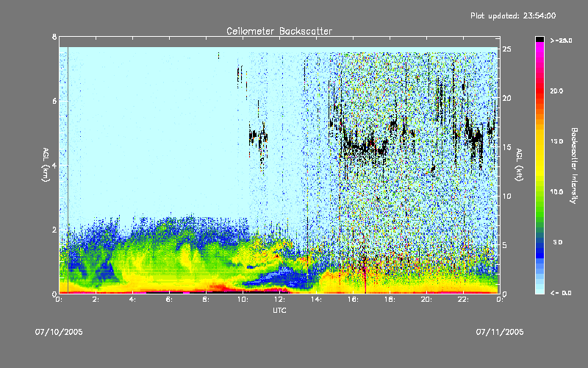Select the "22:" hour tick label
The height and width of the screenshot is (368, 588).
coord(463,300)
